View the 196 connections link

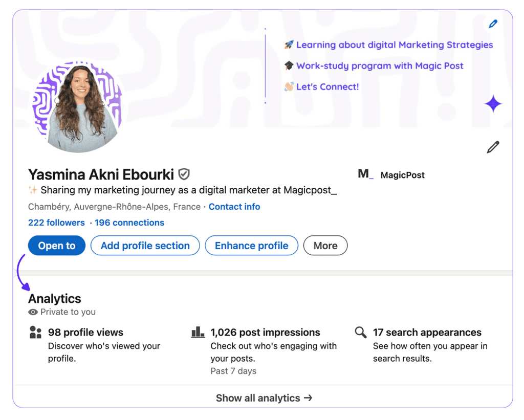point(129,223)
